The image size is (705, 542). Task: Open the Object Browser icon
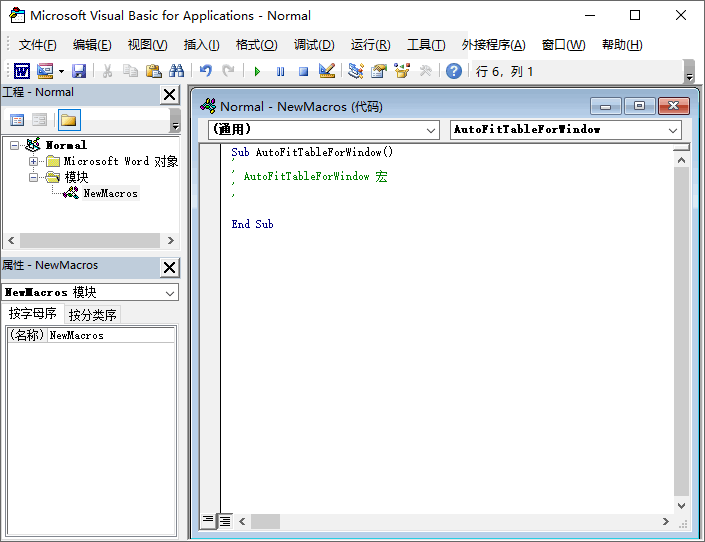(402, 71)
